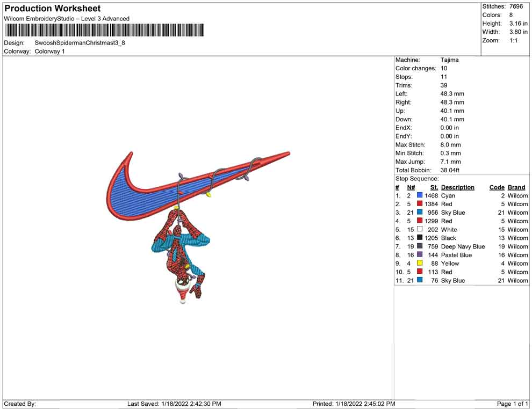
Task: Click the Color changes value '10'
Action: pos(444,69)
